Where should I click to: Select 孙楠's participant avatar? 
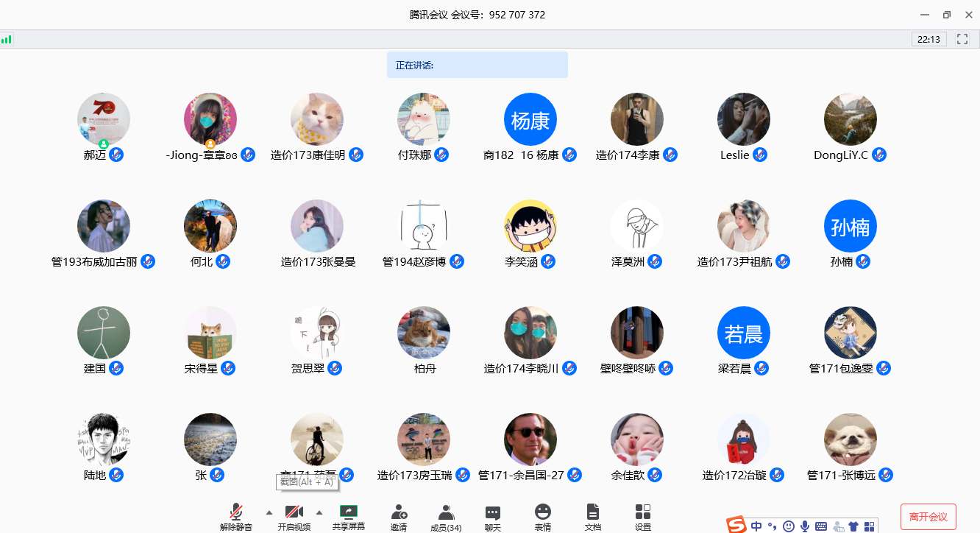click(x=850, y=226)
